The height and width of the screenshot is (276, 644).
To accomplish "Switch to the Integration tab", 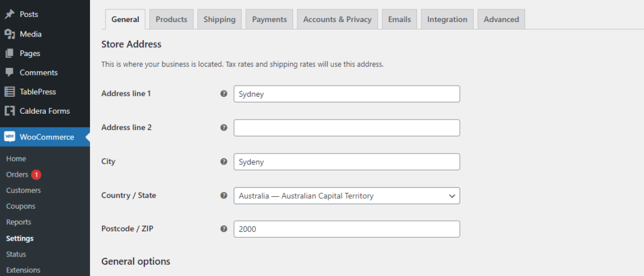I will tap(447, 19).
